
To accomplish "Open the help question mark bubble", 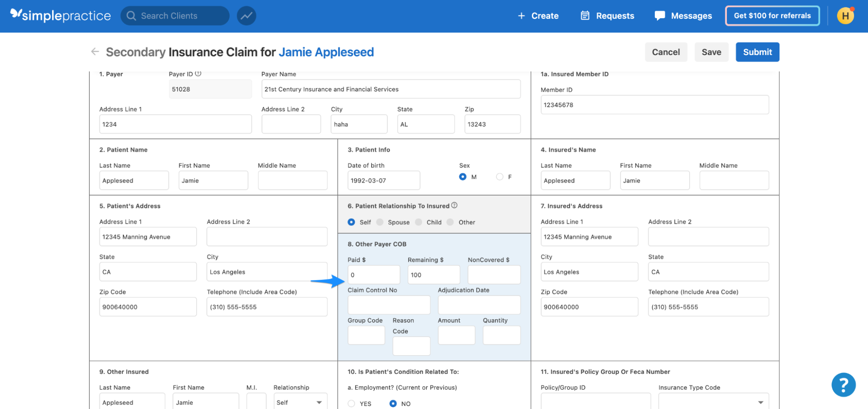I will click(843, 385).
